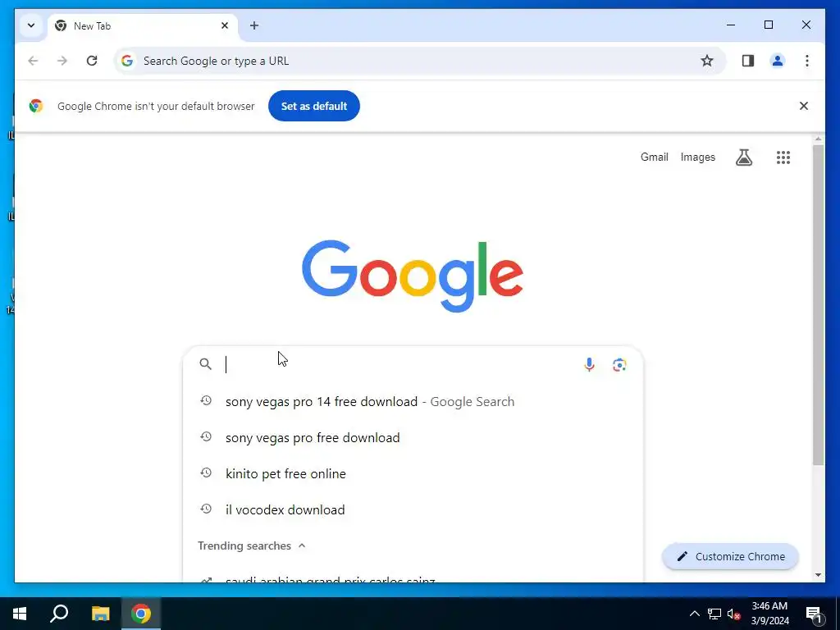Viewport: 840px width, 630px height.
Task: Open Google Lens image search icon
Action: [x=619, y=365]
